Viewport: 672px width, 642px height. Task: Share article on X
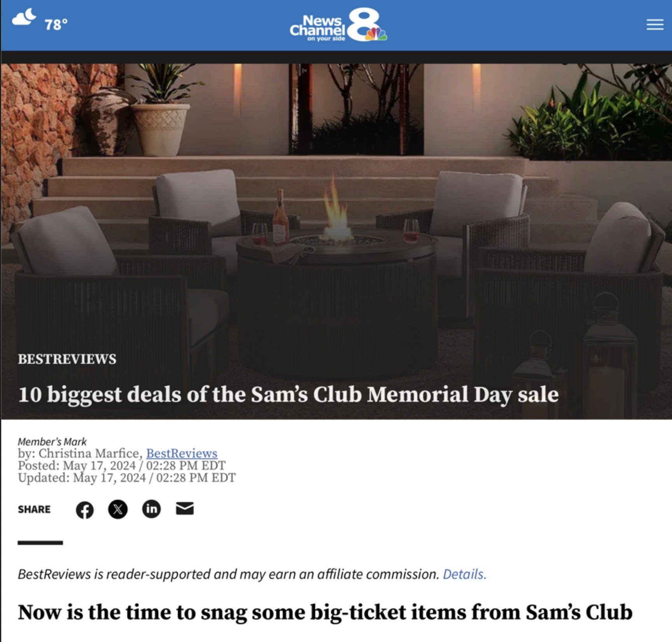118,509
